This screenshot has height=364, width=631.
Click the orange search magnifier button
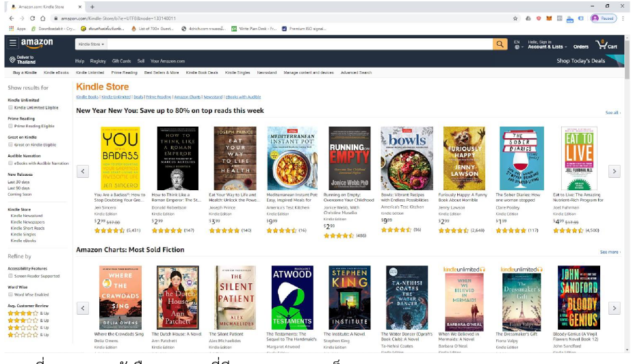click(500, 44)
